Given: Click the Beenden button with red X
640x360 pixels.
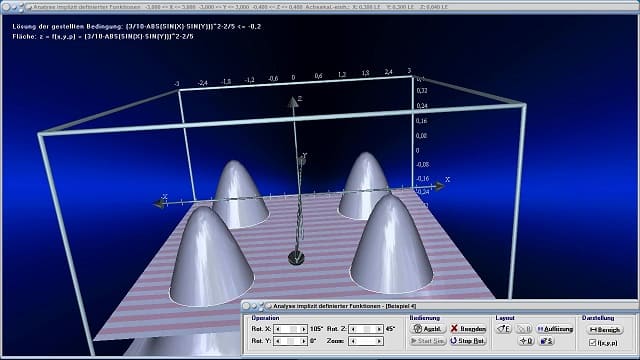Looking at the screenshot, I should click(x=469, y=329).
